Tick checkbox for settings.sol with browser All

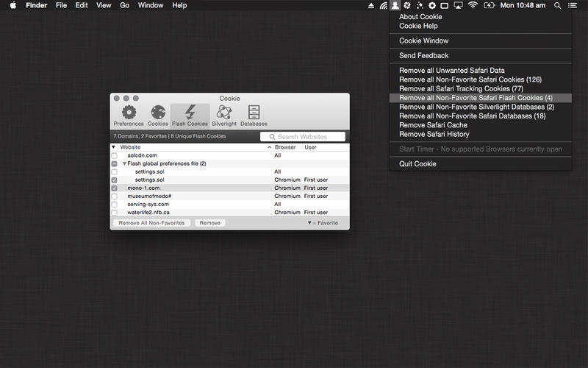[x=115, y=172]
